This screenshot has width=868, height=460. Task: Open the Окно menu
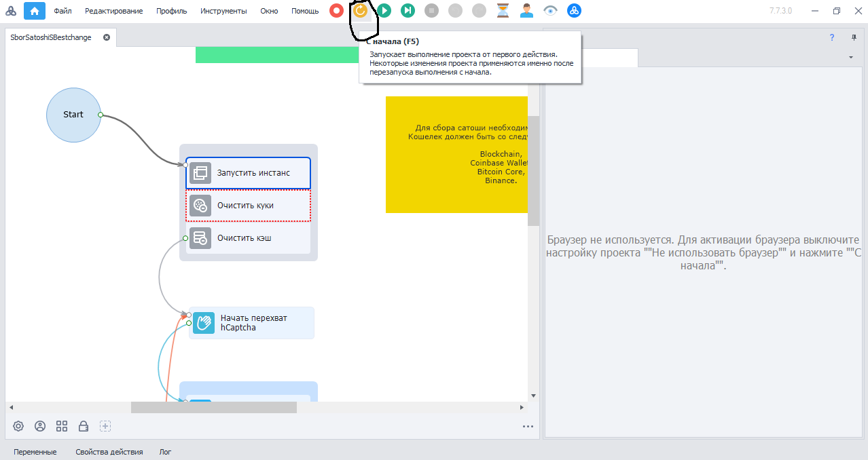coord(269,11)
